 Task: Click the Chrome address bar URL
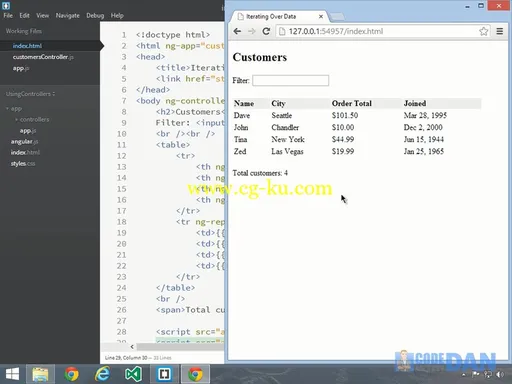(336, 31)
